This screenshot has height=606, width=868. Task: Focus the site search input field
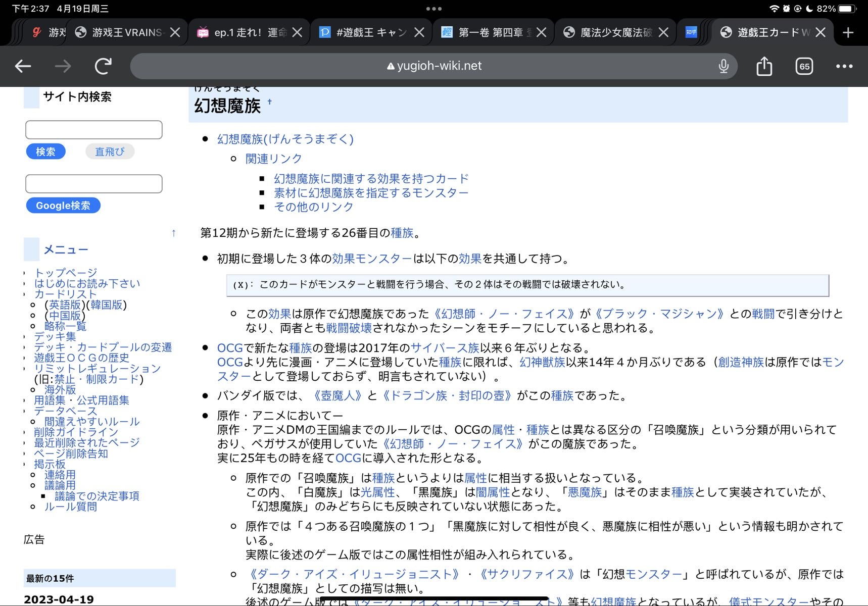point(94,130)
